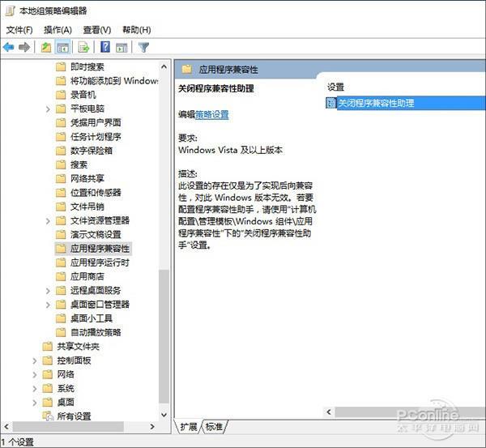Click the 策略设置 edit link
486x448 pixels.
(212, 115)
